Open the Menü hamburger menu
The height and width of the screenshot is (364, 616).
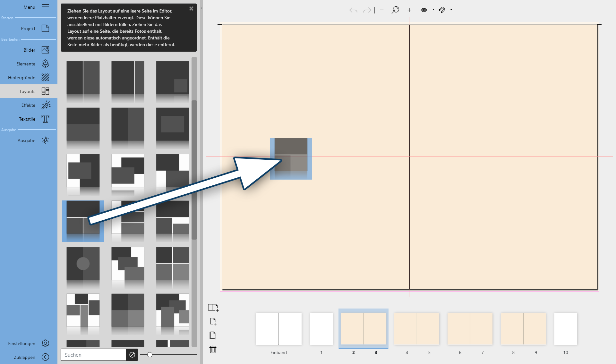point(45,6)
